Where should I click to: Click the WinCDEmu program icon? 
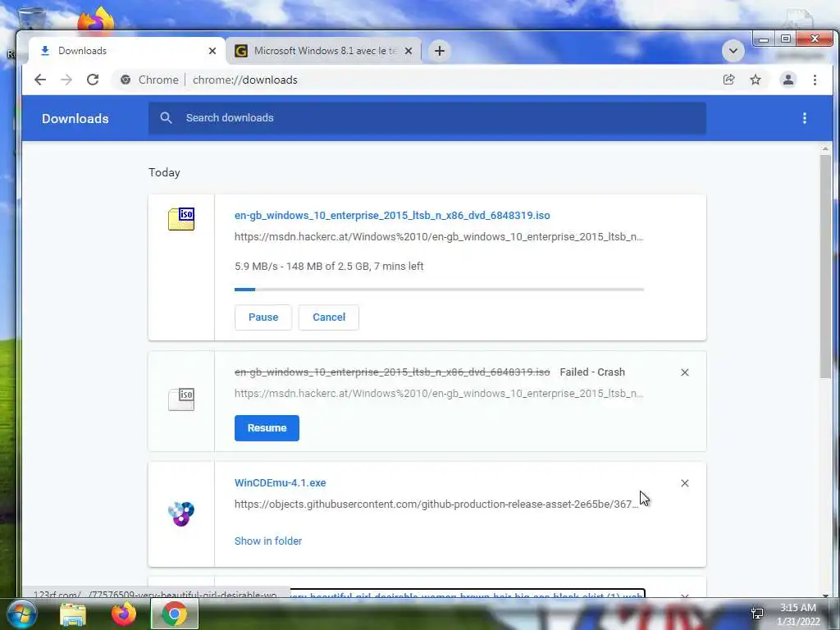(181, 514)
